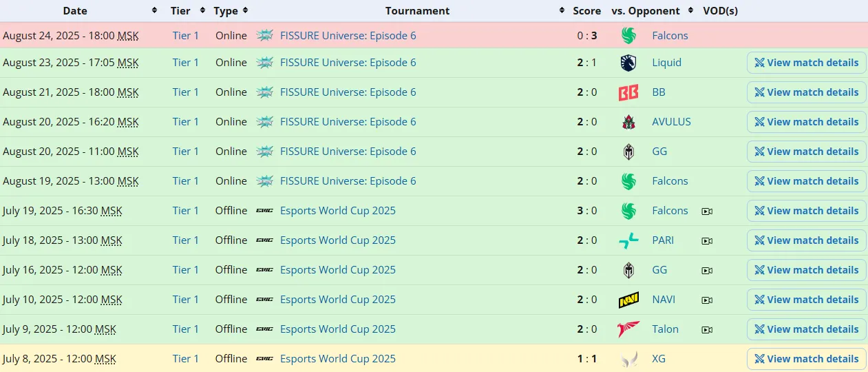Viewport: 868px width, 372px height.
Task: Open the Talon team name link
Action: point(666,329)
